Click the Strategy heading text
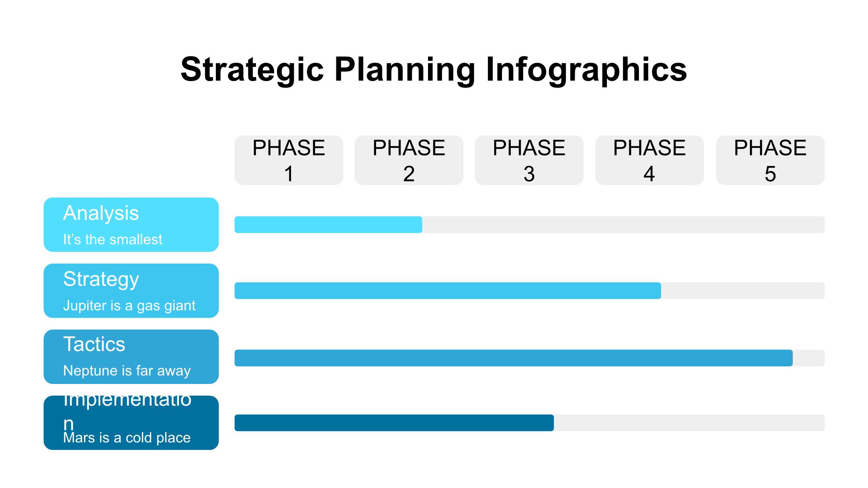This screenshot has width=868, height=488. coord(101,279)
